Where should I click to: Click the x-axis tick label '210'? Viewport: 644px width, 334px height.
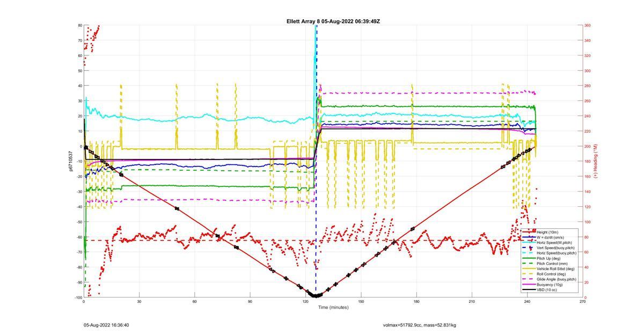472,302
